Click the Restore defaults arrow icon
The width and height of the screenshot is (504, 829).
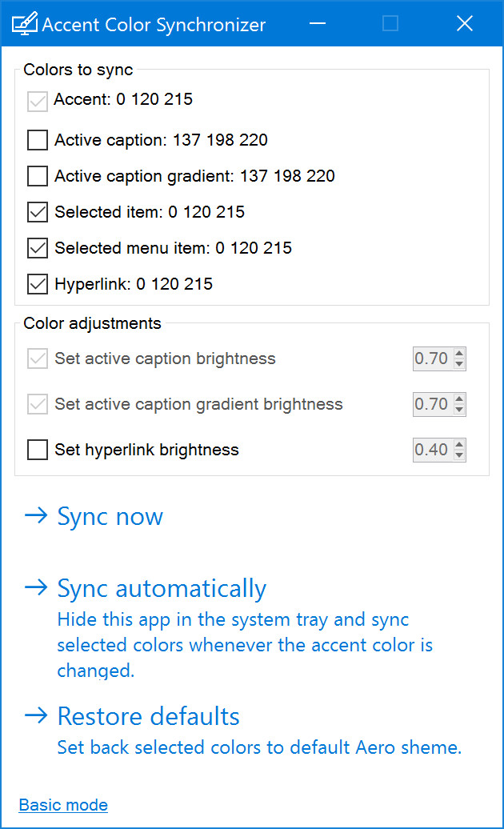[36, 715]
